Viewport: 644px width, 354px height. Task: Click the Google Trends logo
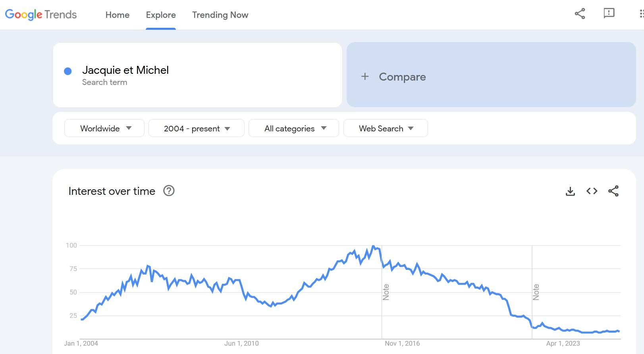41,15
